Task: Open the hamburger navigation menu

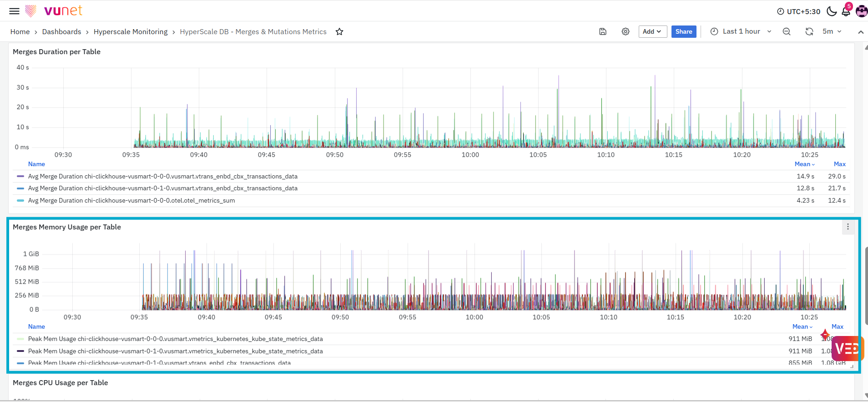Action: (15, 11)
